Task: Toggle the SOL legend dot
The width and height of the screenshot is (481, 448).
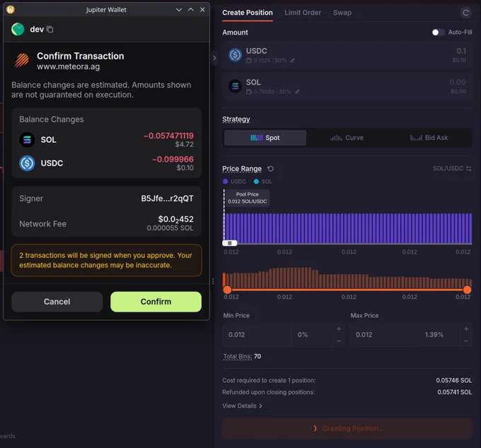Action: coord(256,182)
